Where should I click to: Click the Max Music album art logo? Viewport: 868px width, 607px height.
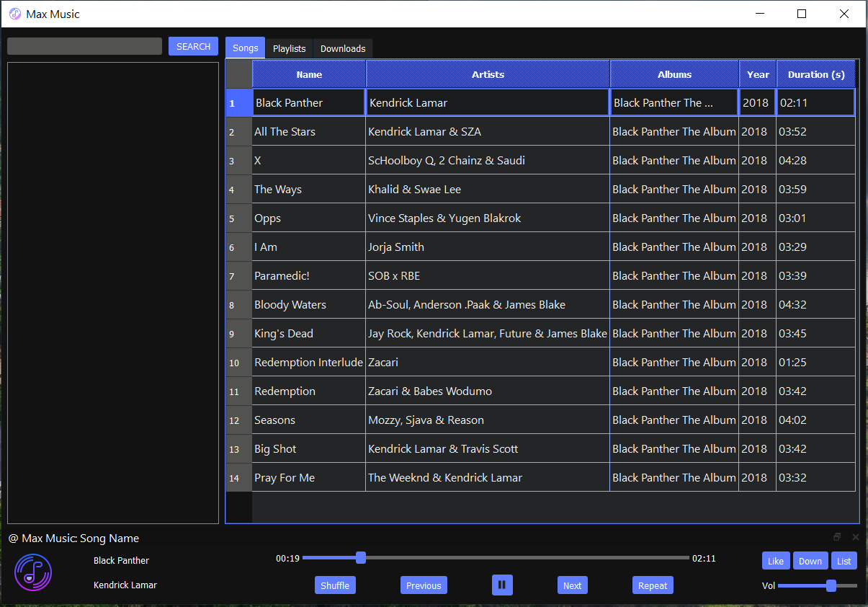point(33,572)
